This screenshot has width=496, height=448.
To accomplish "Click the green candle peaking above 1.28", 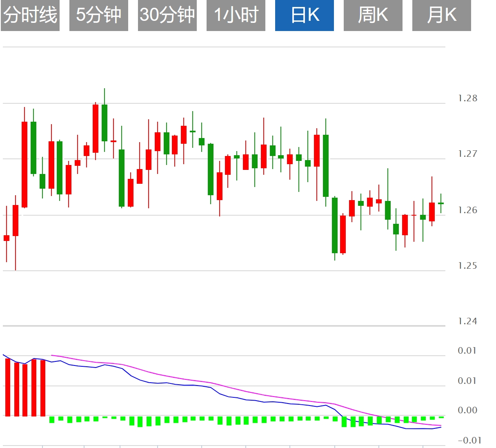I will pos(105,123).
